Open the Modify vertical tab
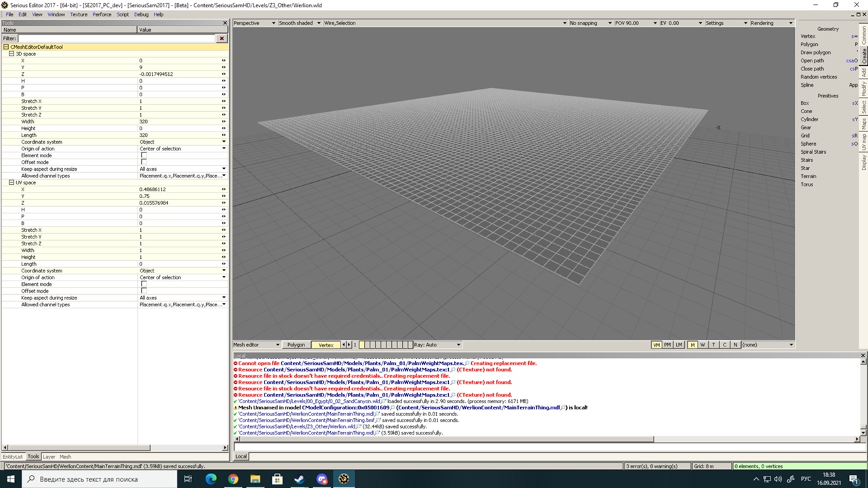Screen dimensions: 868x488 click(864, 88)
